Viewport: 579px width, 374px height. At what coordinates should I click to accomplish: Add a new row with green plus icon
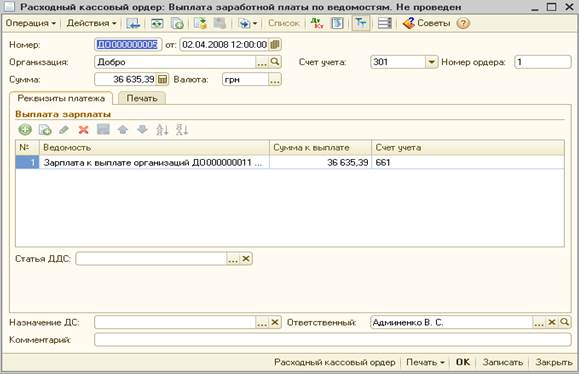pyautogui.click(x=25, y=130)
